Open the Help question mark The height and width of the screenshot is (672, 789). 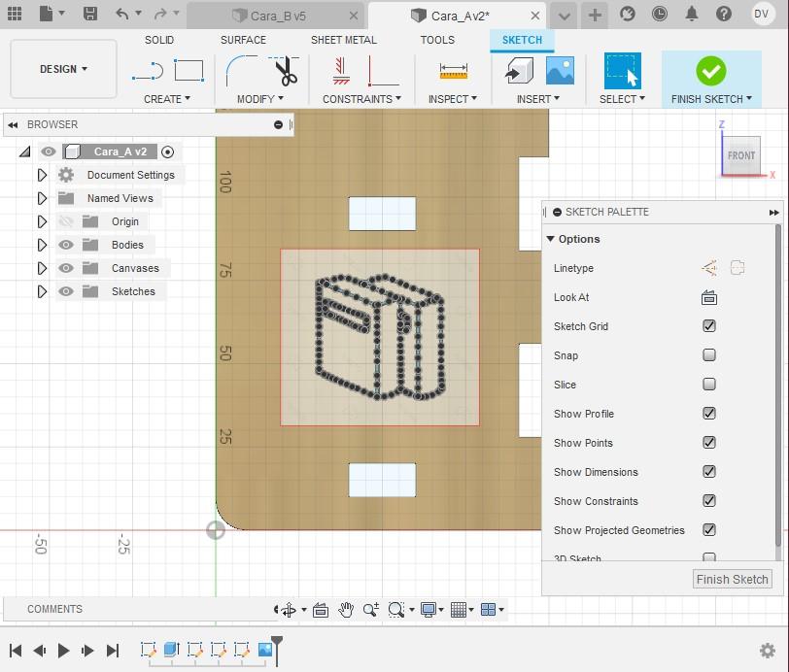pos(724,15)
